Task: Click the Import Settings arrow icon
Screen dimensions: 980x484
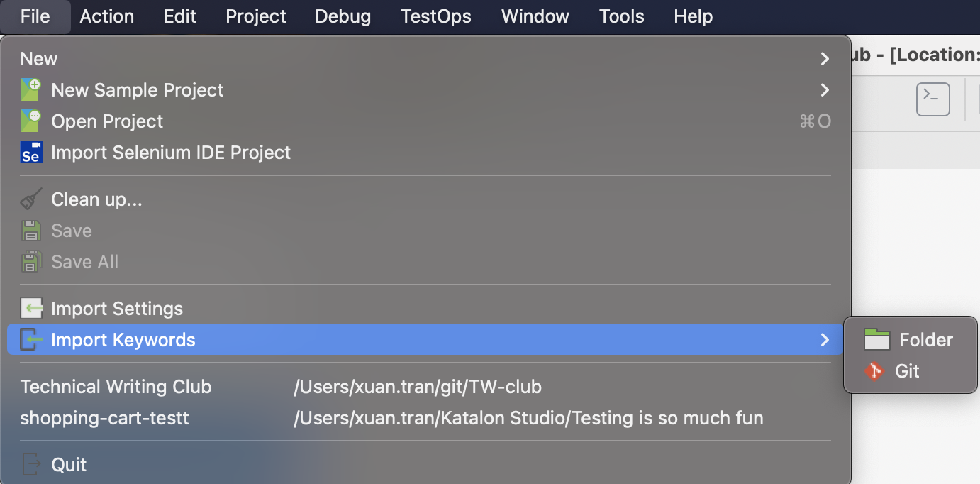Action: (30, 308)
